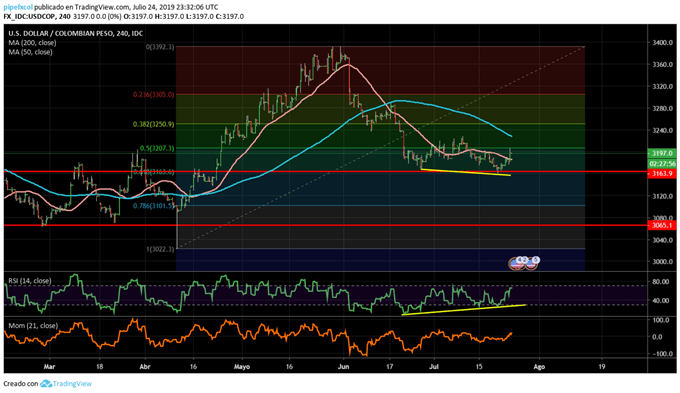Select the MA (200, close) indicator label
Viewport: 680px width, 393px height.
pyautogui.click(x=32, y=43)
